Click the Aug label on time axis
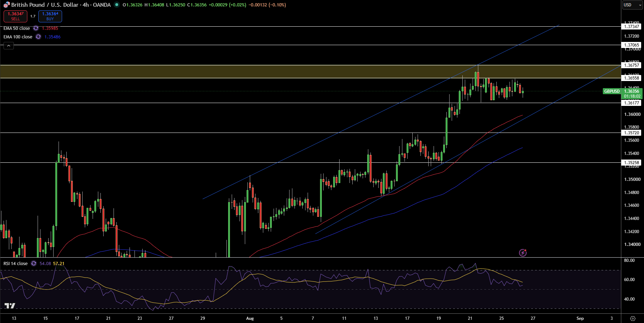The width and height of the screenshot is (644, 323). 250,318
